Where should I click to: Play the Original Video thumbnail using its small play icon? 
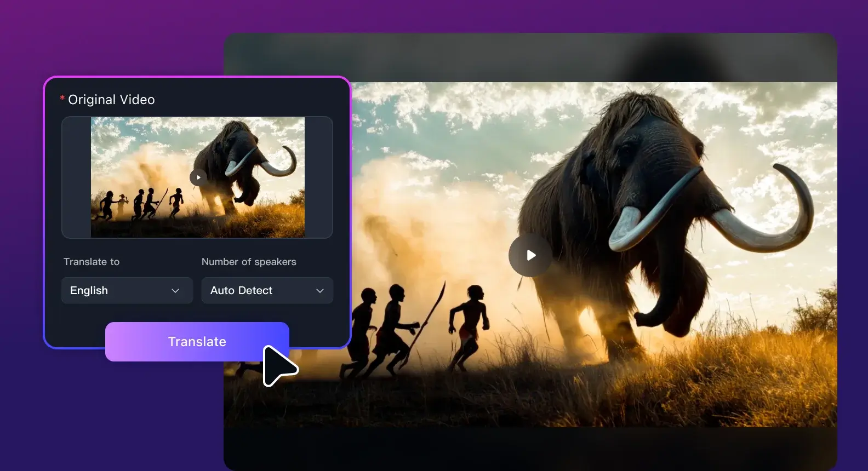pyautogui.click(x=198, y=177)
